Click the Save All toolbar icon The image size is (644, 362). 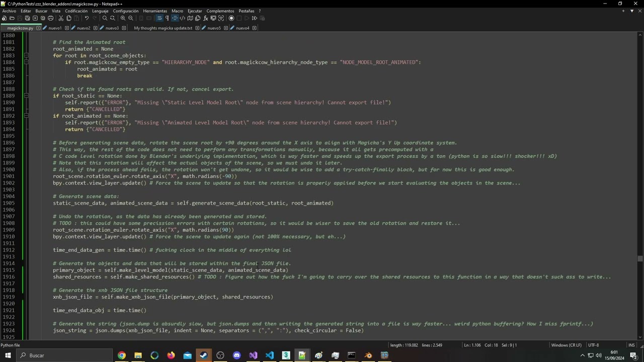tap(27, 18)
